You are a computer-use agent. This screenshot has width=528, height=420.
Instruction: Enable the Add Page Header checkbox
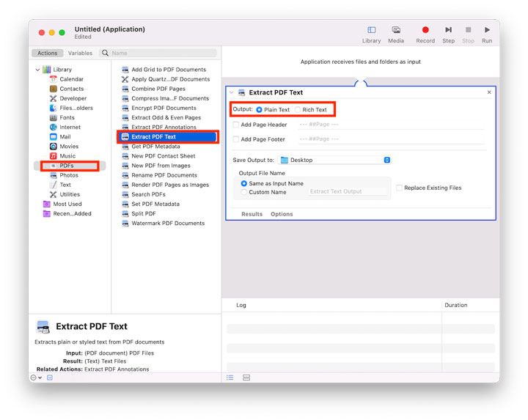236,125
